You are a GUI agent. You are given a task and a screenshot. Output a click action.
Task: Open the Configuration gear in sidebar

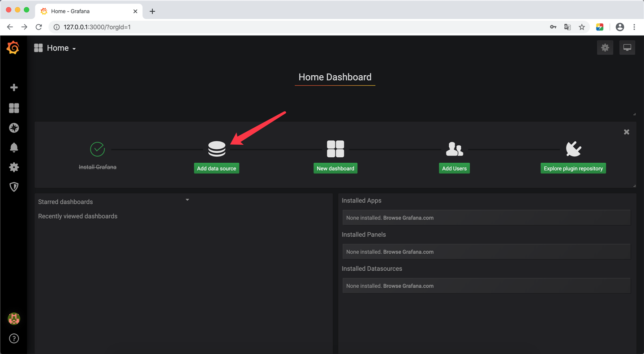click(x=14, y=167)
